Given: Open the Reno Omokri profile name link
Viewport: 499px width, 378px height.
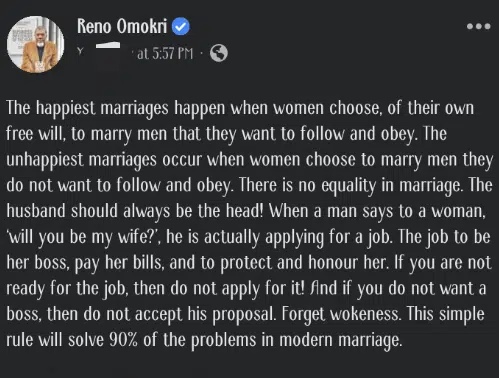Looking at the screenshot, I should [122, 26].
